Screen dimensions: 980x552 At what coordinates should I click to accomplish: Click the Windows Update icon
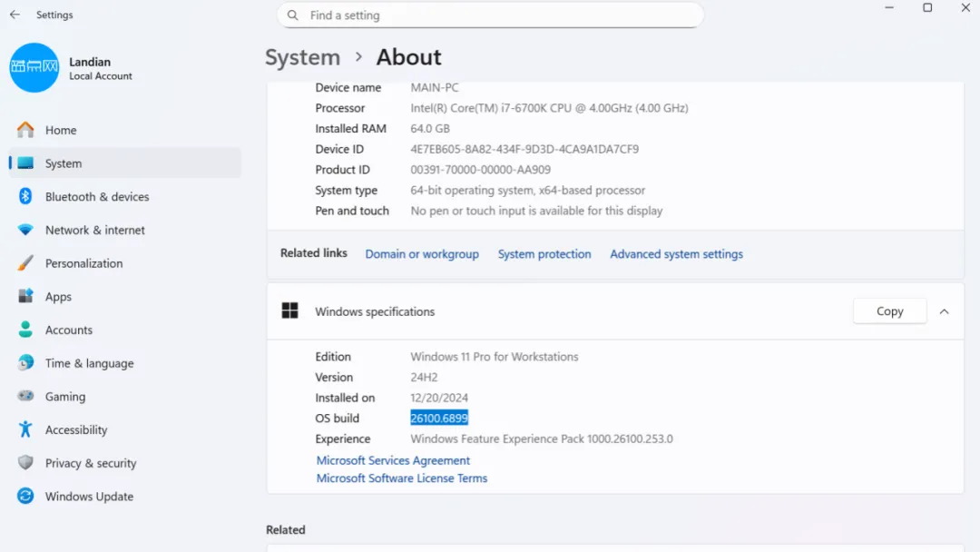coord(25,497)
